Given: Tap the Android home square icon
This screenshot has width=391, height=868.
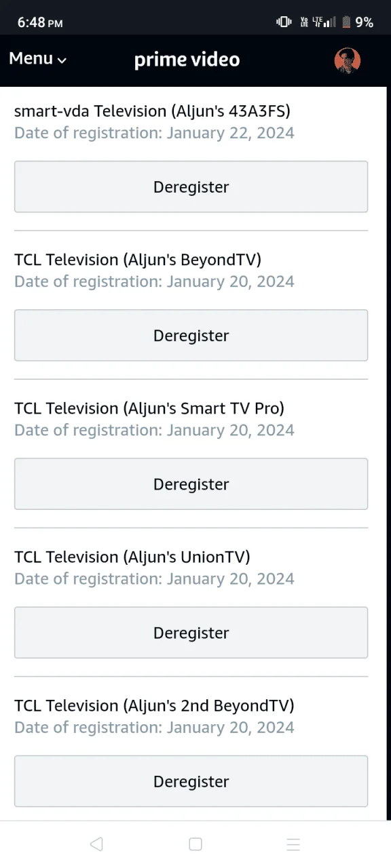Looking at the screenshot, I should pyautogui.click(x=195, y=844).
